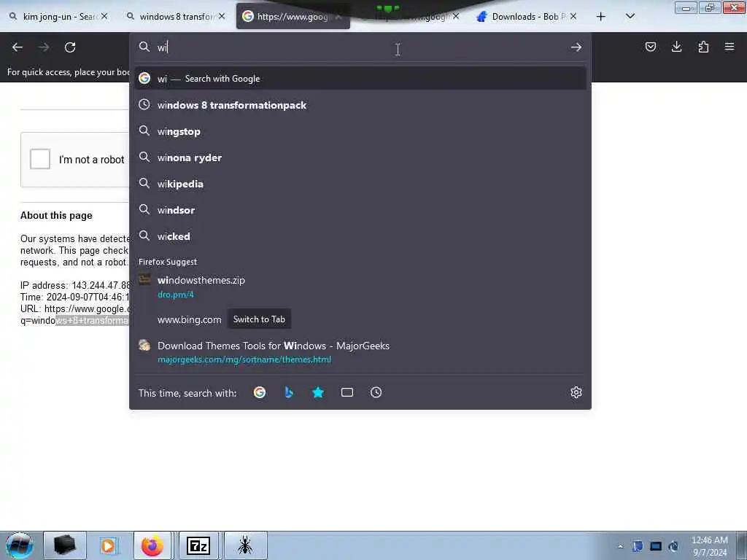Open the Firefox hamburger menu
The width and height of the screenshot is (747, 560).
[x=729, y=47]
